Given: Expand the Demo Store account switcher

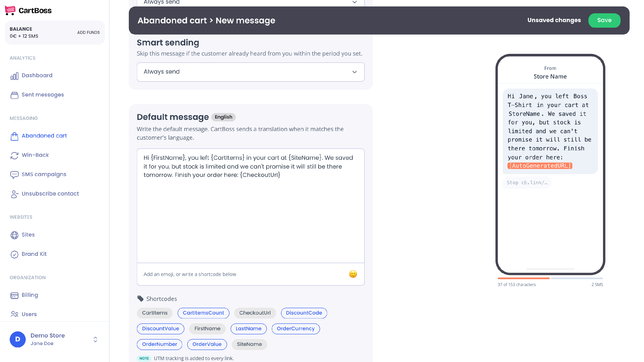Looking at the screenshot, I should pos(95,339).
